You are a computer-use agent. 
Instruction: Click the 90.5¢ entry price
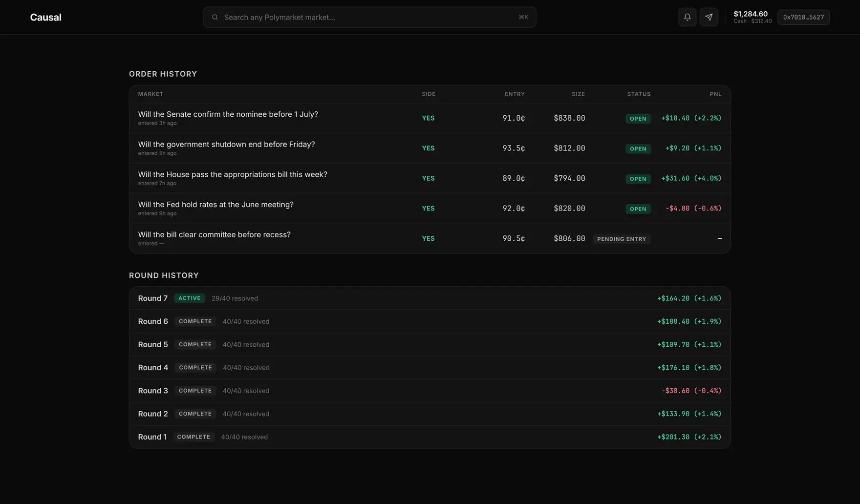514,238
